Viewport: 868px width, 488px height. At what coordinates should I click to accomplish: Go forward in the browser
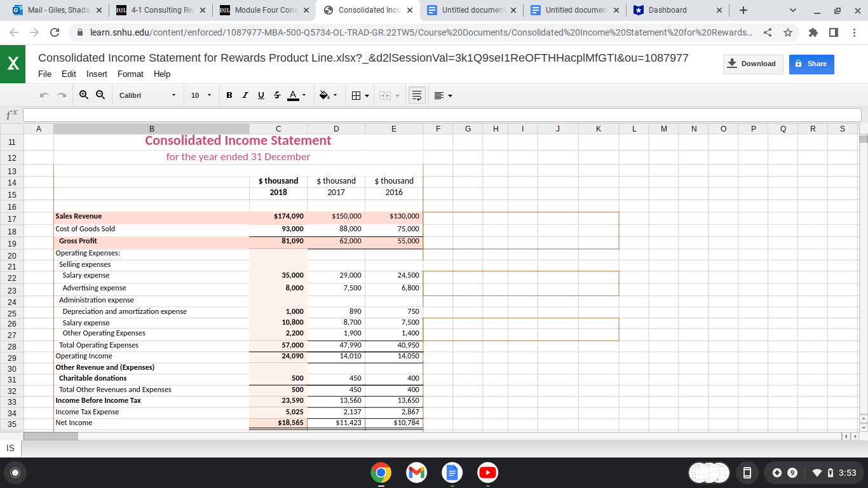(x=34, y=32)
